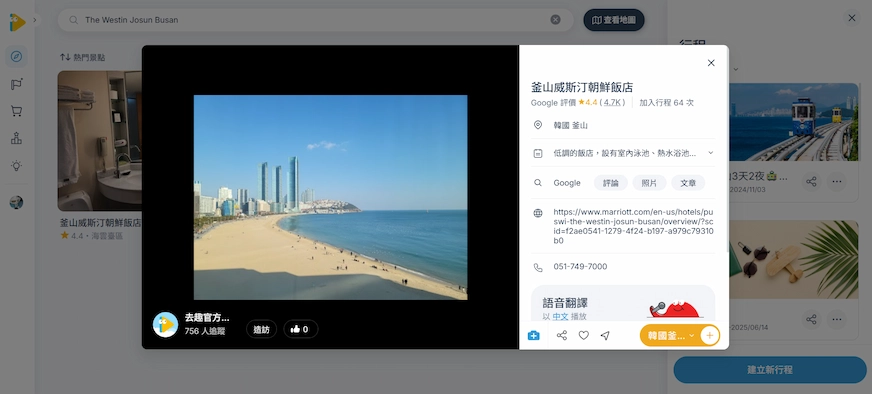Open the 文章 articles chip

pos(688,183)
